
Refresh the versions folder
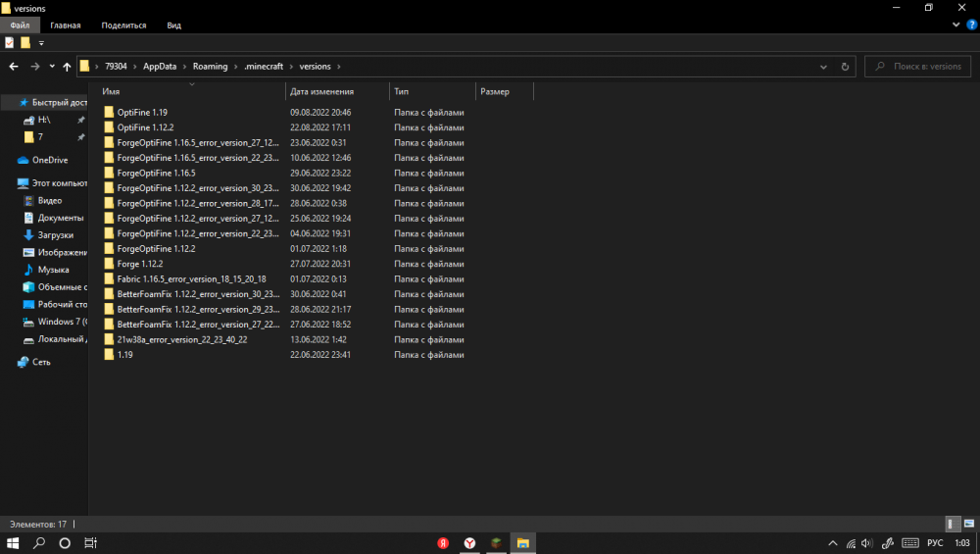click(845, 67)
